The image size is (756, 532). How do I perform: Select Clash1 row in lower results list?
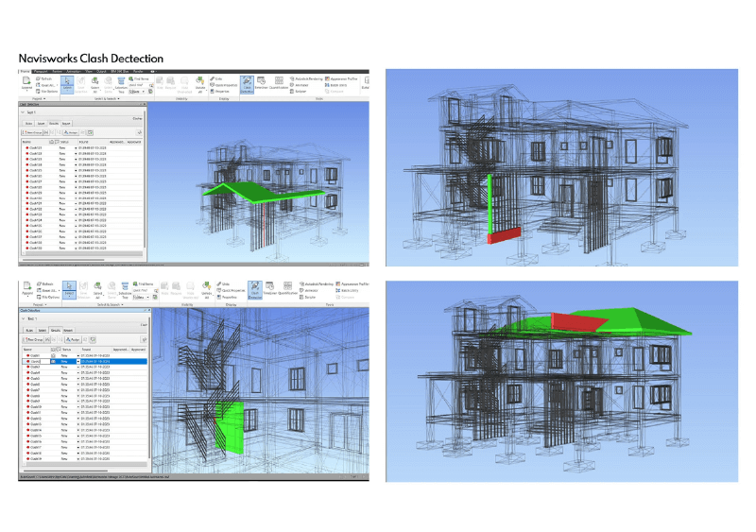point(85,355)
